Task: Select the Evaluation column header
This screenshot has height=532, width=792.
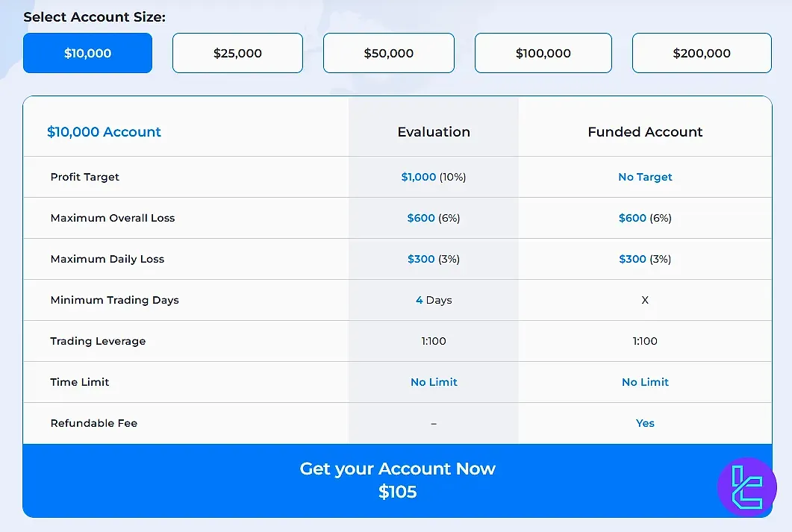Action: [x=433, y=131]
